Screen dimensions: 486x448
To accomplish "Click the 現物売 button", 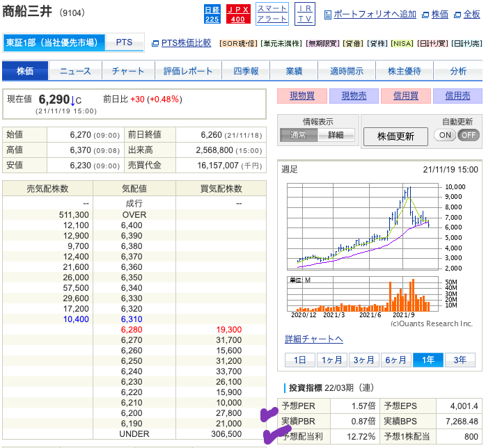I will (x=354, y=96).
